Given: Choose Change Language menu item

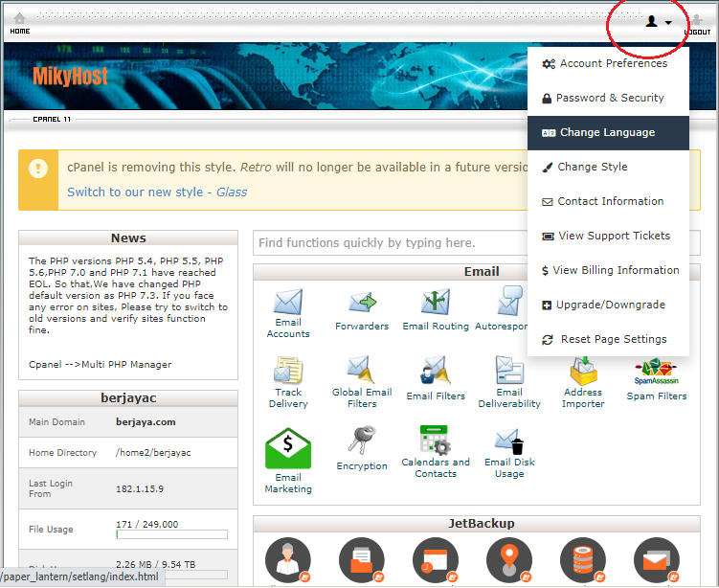Looking at the screenshot, I should point(608,132).
